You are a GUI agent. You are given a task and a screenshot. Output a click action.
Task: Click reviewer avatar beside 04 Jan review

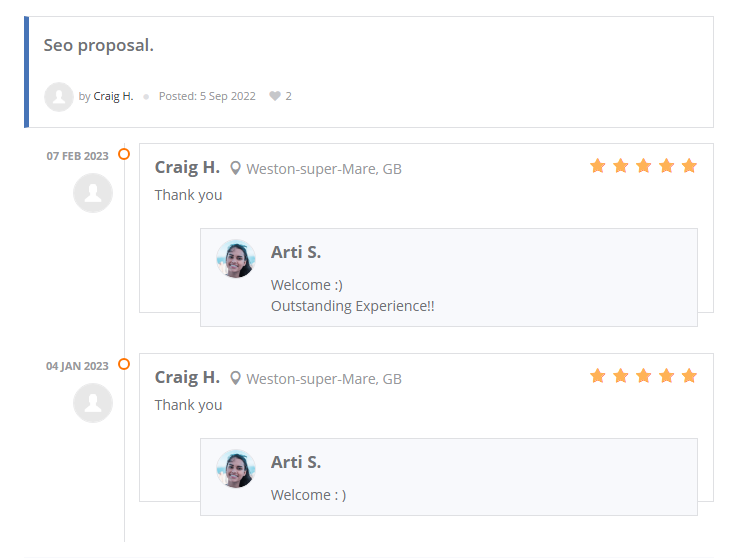(93, 403)
